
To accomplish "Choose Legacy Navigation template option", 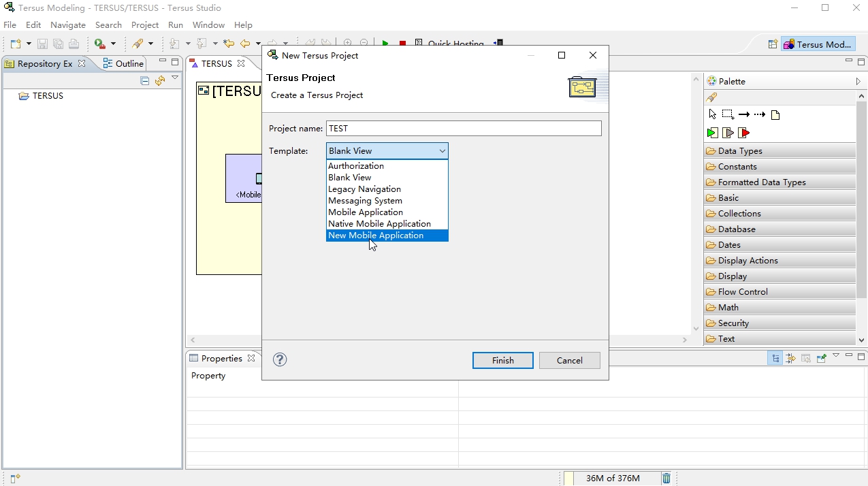I will [x=387, y=189].
